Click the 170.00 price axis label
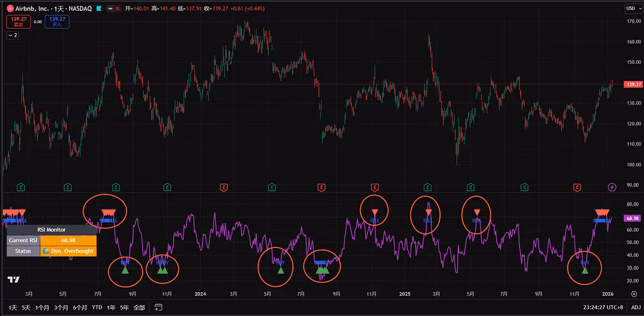The width and height of the screenshot is (644, 316). (634, 21)
